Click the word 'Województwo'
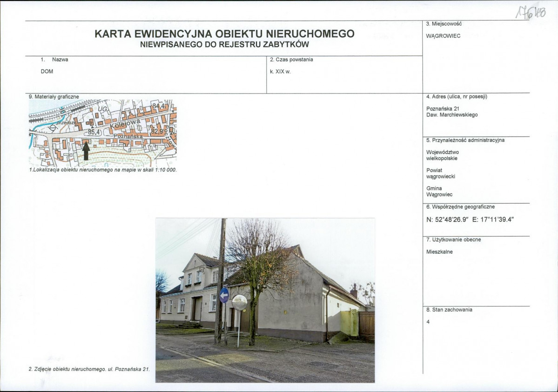Viewport: 558px width, 392px height. 443,152
